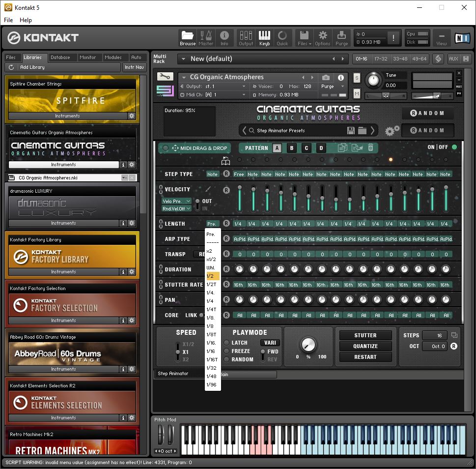The height and width of the screenshot is (469, 476).
Task: Switch to the Modules tab
Action: (x=113, y=58)
